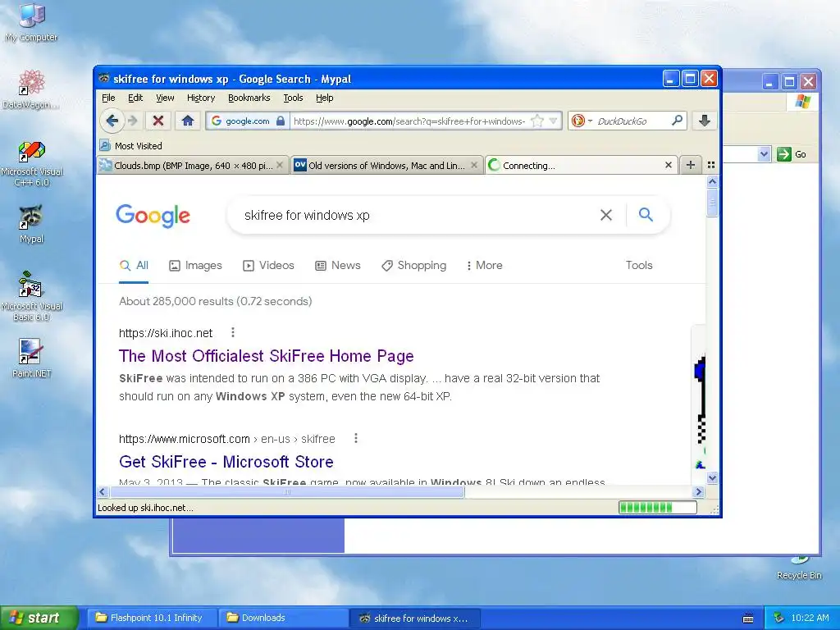Click the magnifier in the DuckDuckGo search box
This screenshot has height=630, width=840.
[x=677, y=121]
